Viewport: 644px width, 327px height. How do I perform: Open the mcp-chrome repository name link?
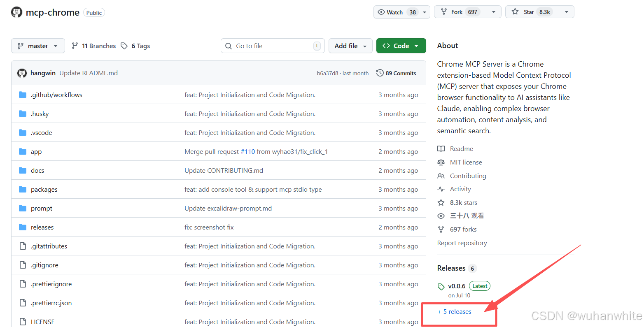[x=52, y=12]
